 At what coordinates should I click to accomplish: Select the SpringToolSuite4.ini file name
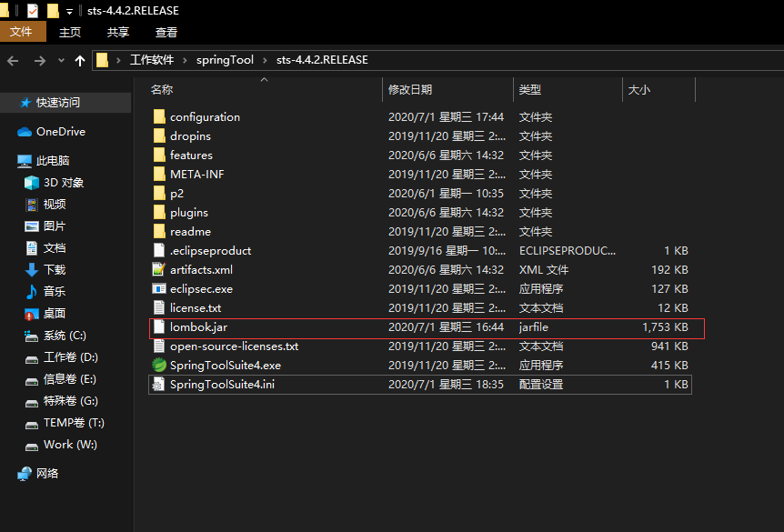[222, 384]
